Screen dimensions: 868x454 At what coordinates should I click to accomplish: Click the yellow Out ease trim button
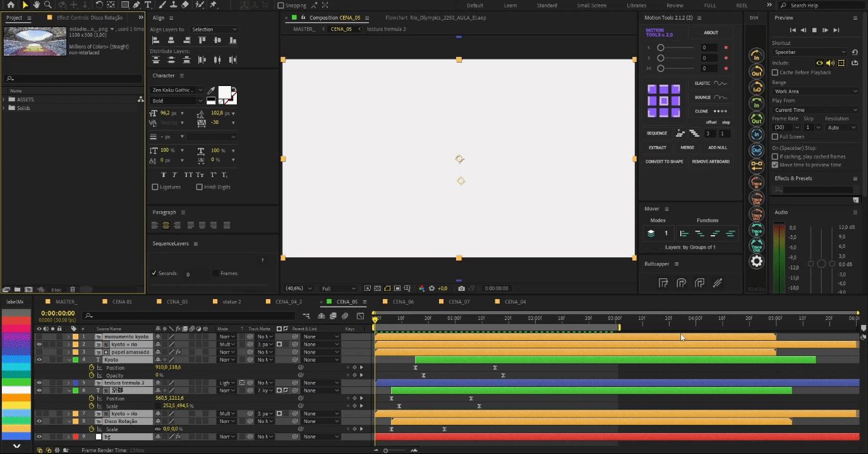[756, 71]
